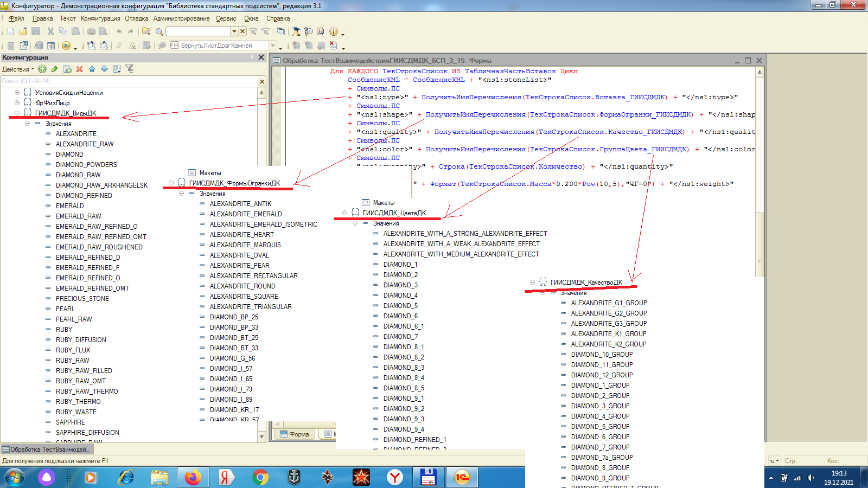
Task: Open procedure list dropdown ВернутьЛистДрагКамней
Action: 273,46
